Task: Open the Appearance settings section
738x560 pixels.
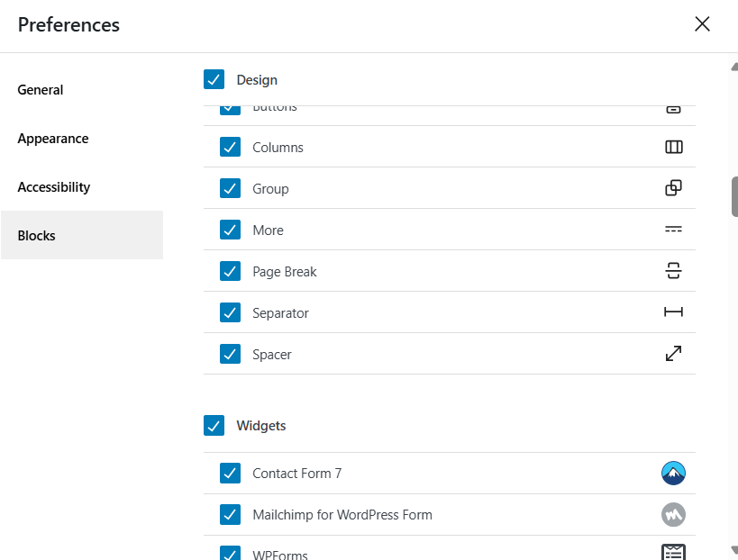Action: pos(52,138)
